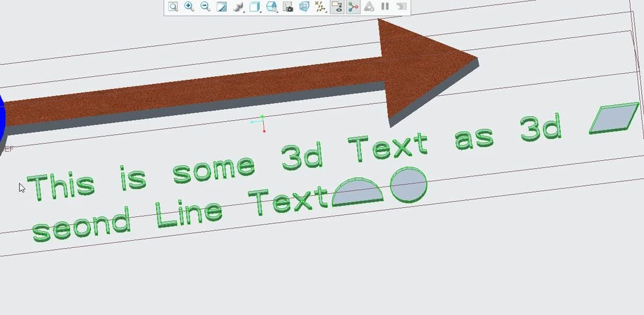The height and width of the screenshot is (315, 644).
Task: Click the Refit view icon
Action: pyautogui.click(x=173, y=6)
